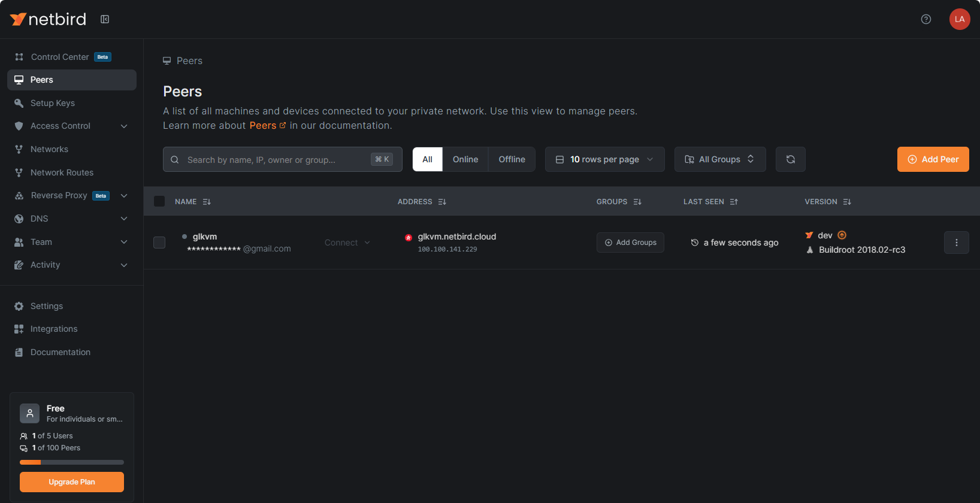Click the Access Control shield icon
The width and height of the screenshot is (980, 503).
tap(19, 126)
